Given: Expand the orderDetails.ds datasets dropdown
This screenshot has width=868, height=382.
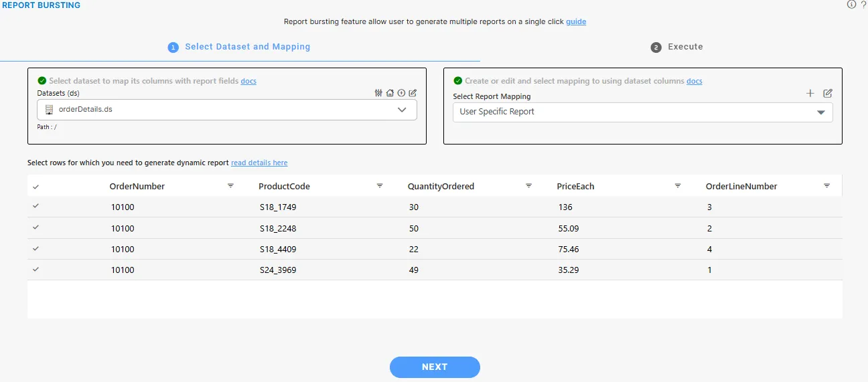Looking at the screenshot, I should coord(402,110).
